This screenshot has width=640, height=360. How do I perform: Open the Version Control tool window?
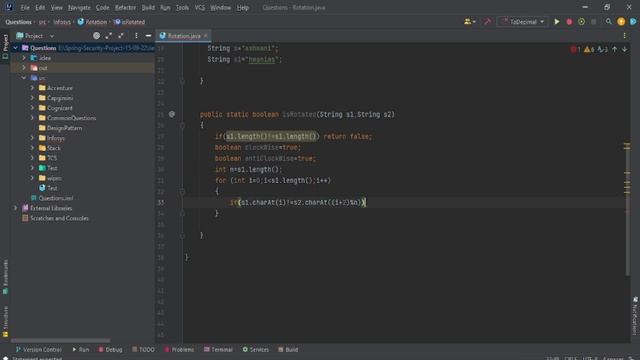[x=38, y=350]
